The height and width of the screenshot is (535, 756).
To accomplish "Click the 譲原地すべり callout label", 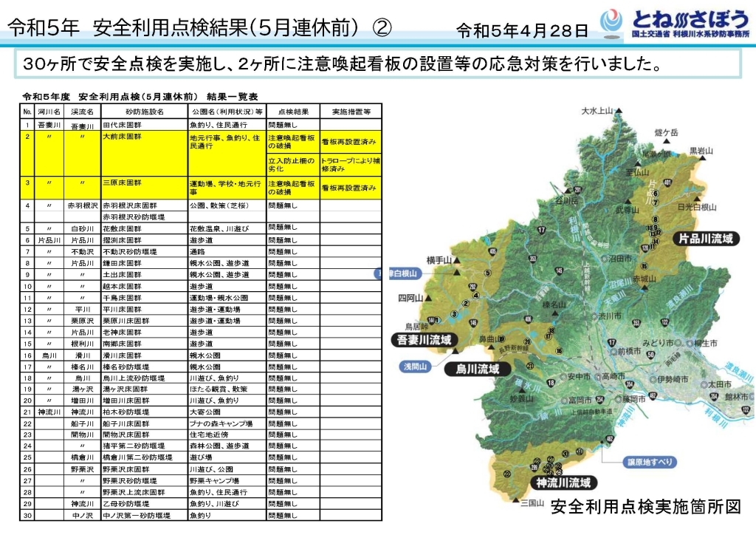I will [x=650, y=462].
